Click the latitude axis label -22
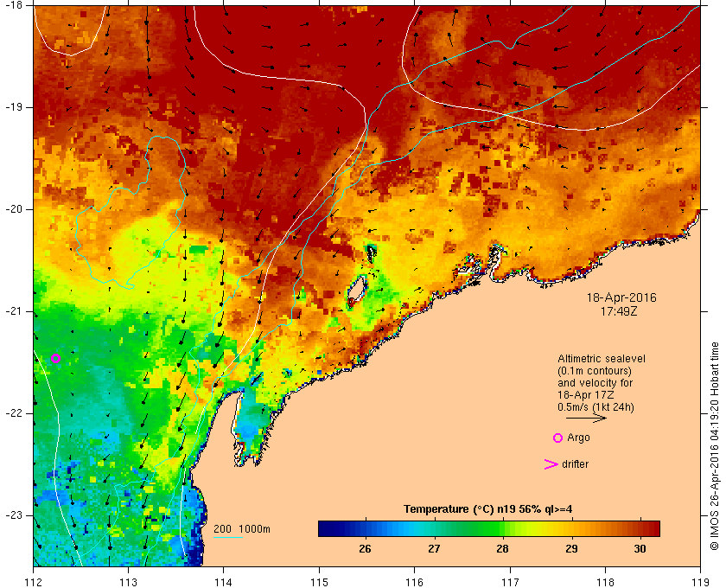The image size is (726, 588). click(x=12, y=413)
